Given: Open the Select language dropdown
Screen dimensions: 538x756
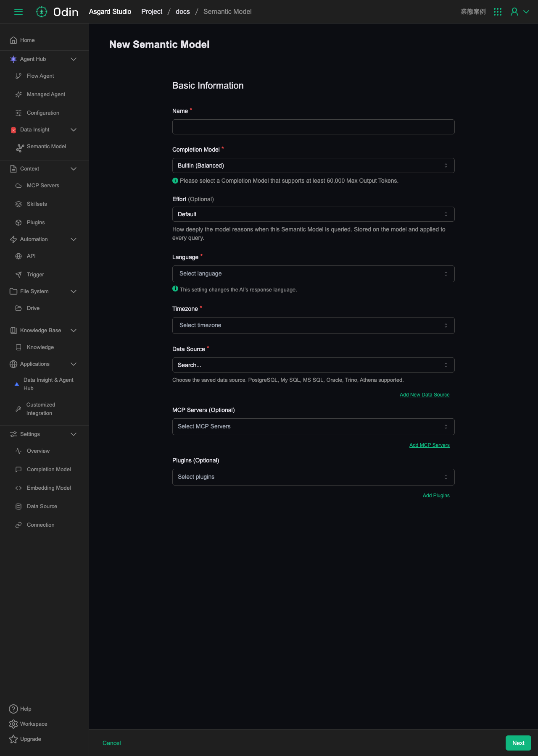Looking at the screenshot, I should point(314,274).
